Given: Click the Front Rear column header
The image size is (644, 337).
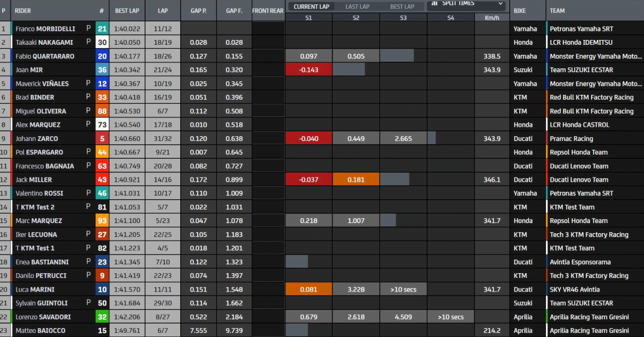Looking at the screenshot, I should (268, 11).
